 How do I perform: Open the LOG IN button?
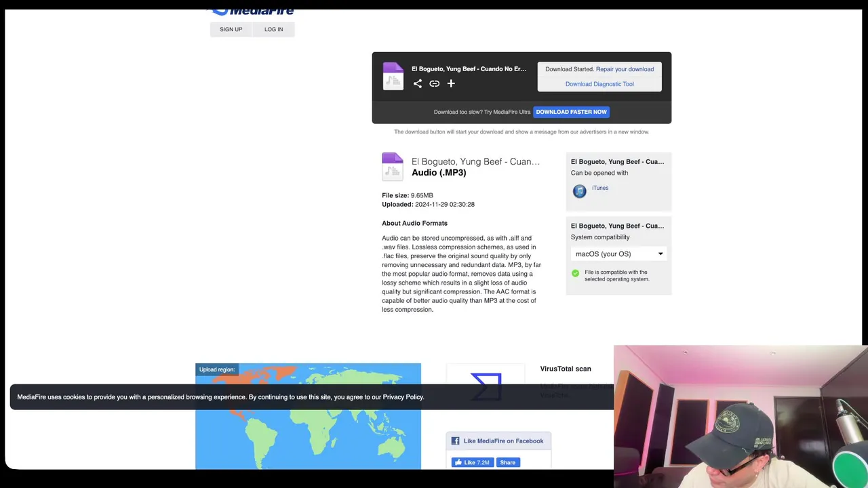(x=274, y=29)
